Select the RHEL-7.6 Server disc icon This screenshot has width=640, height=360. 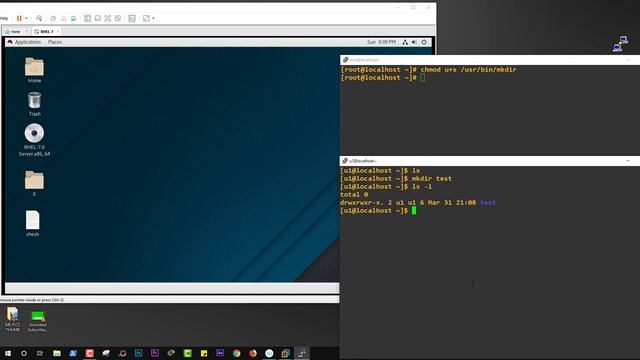click(34, 140)
